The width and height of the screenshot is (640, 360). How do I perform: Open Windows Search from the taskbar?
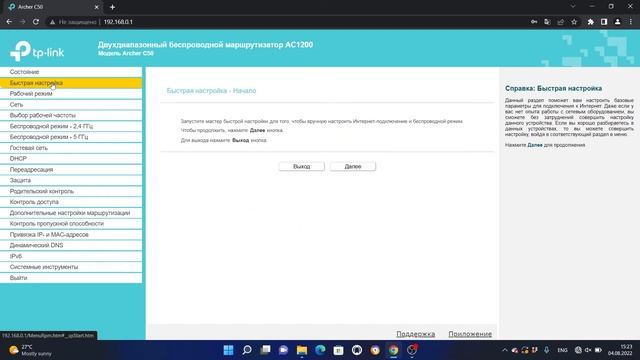coord(247,350)
